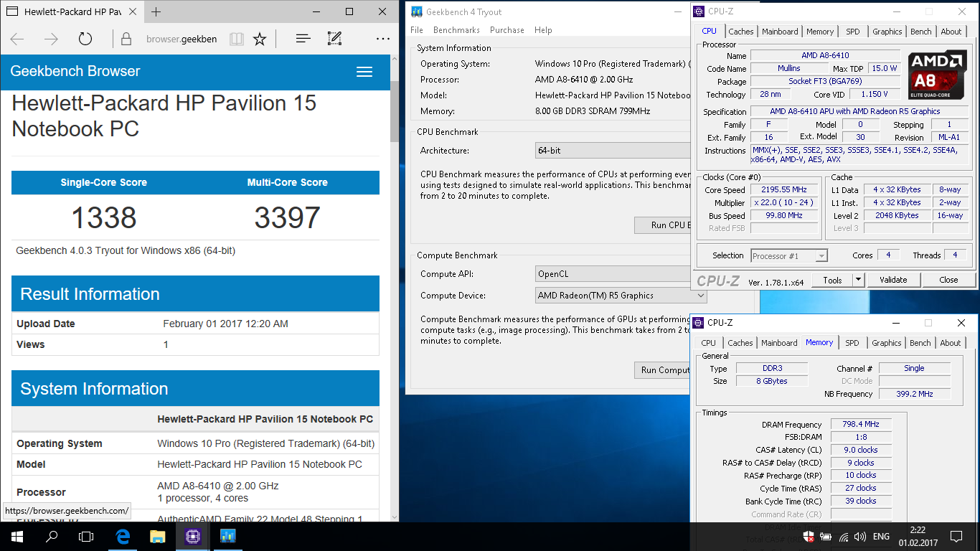The image size is (980, 551).
Task: Expand the Compute Device Radeon R5 dropdown
Action: point(621,296)
